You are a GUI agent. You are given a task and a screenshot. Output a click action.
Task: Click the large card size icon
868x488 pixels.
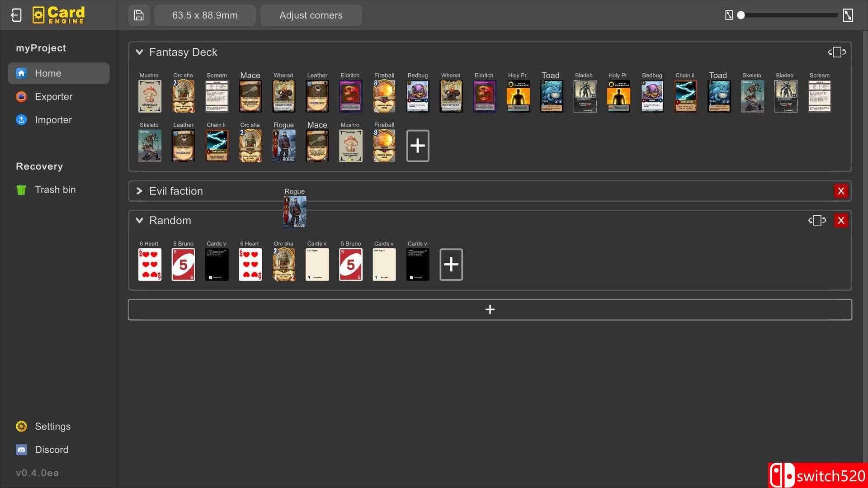point(848,15)
